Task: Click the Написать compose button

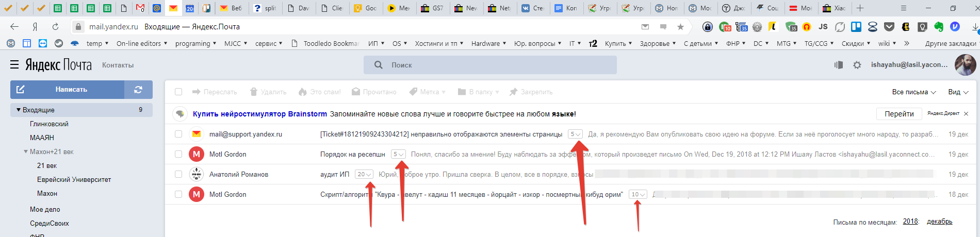Action: tap(68, 90)
